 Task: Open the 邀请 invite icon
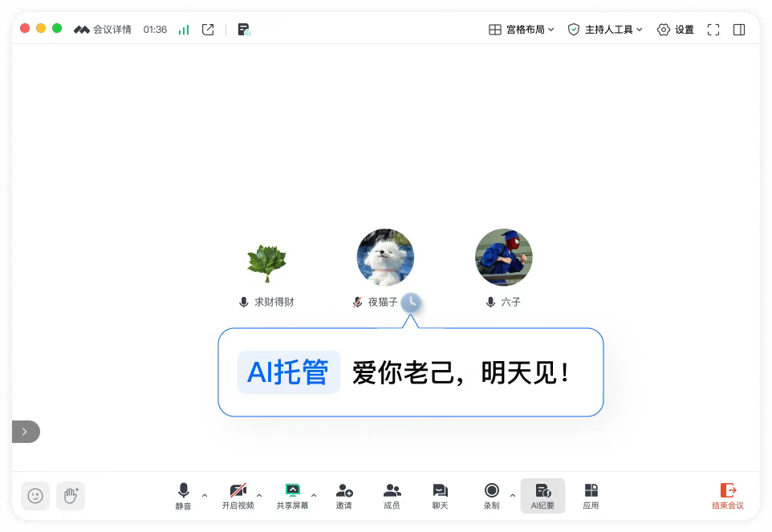[344, 495]
